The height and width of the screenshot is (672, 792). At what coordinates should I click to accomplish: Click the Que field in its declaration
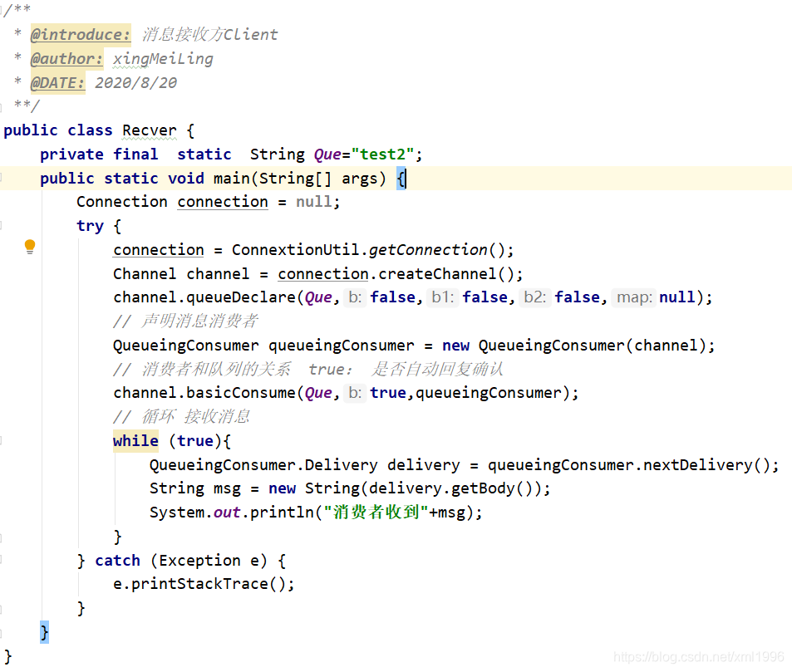tap(327, 155)
